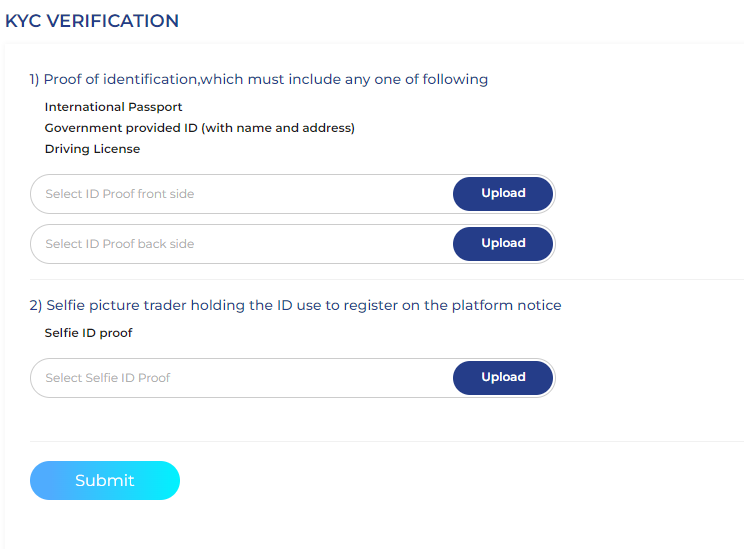Viewport: 744px width, 549px height.
Task: Click the divider line below the back side upload
Action: pos(387,279)
